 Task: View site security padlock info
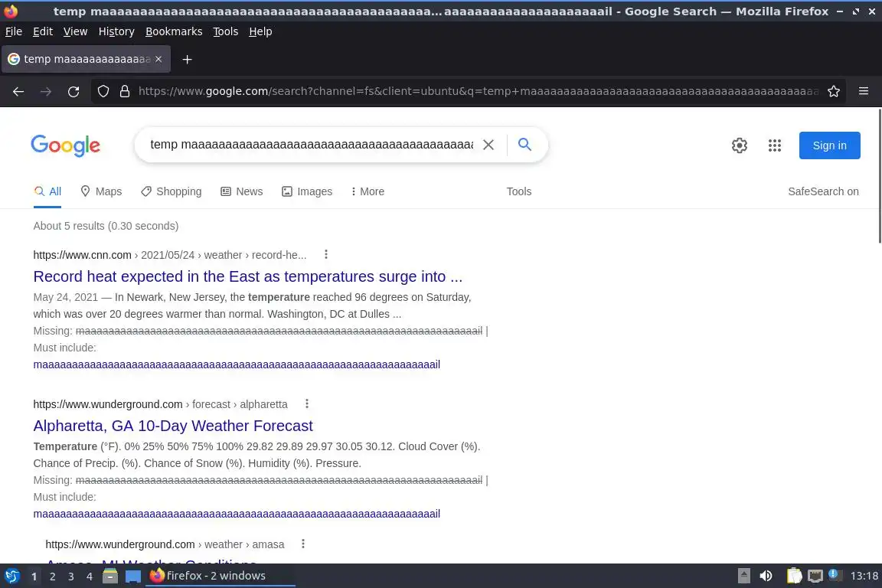coord(125,91)
